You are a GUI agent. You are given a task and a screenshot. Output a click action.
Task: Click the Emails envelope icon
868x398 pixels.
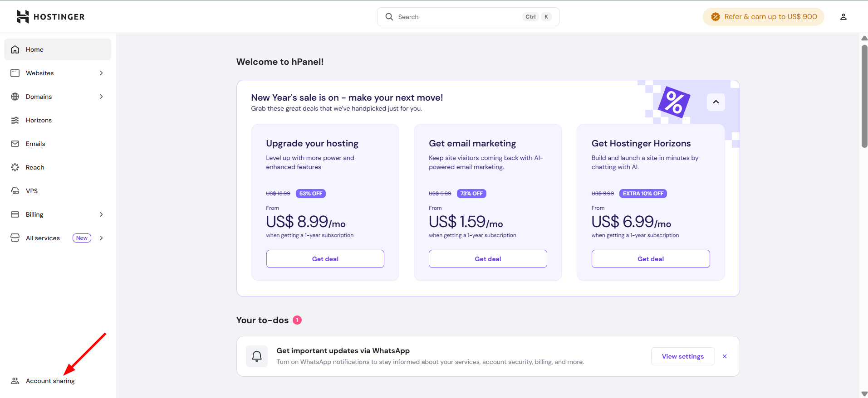pyautogui.click(x=15, y=144)
